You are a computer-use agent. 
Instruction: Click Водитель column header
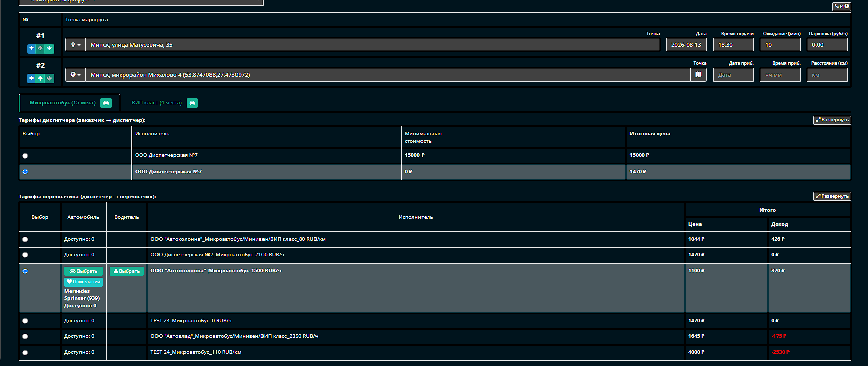126,217
